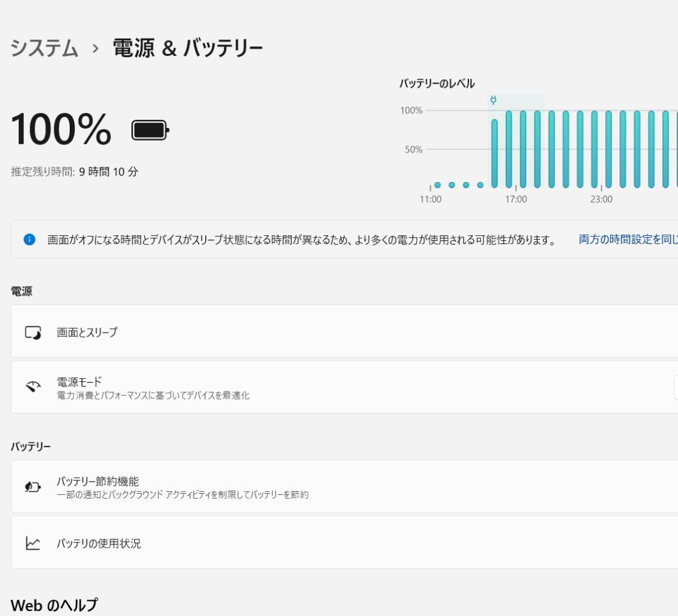Click the battery saver icon

click(x=33, y=486)
